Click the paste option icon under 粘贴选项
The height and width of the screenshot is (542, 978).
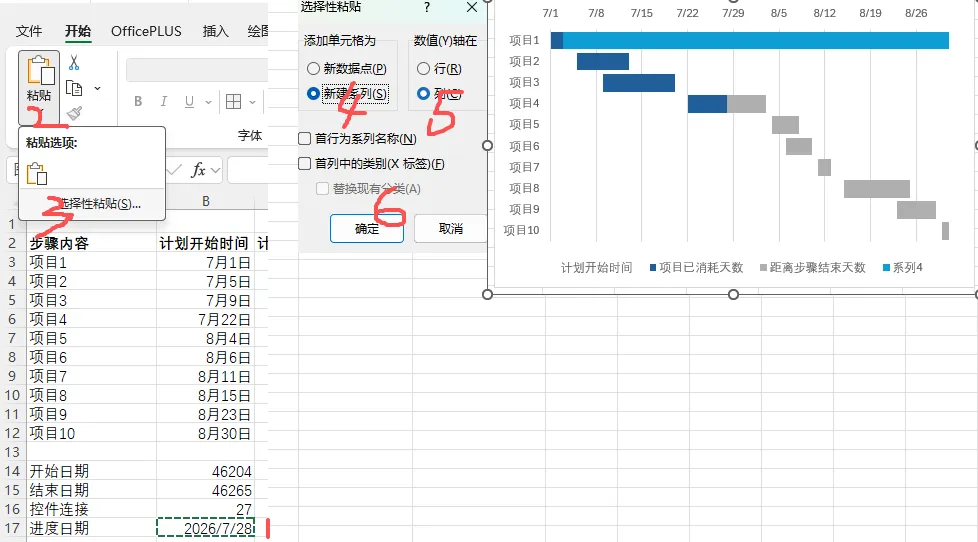(37, 173)
